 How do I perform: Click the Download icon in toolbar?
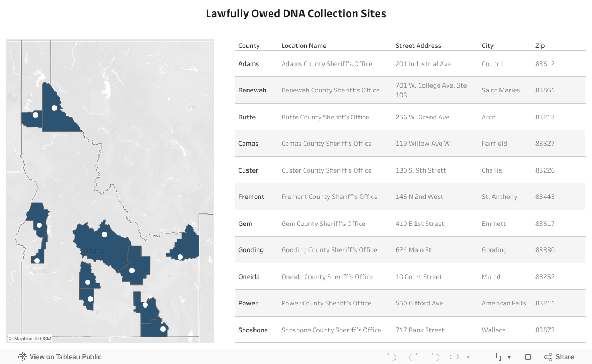click(500, 357)
